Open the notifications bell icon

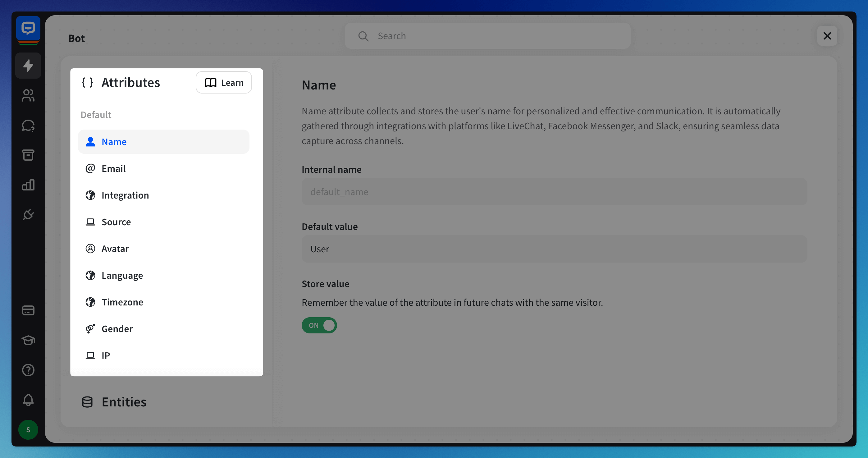pos(28,400)
